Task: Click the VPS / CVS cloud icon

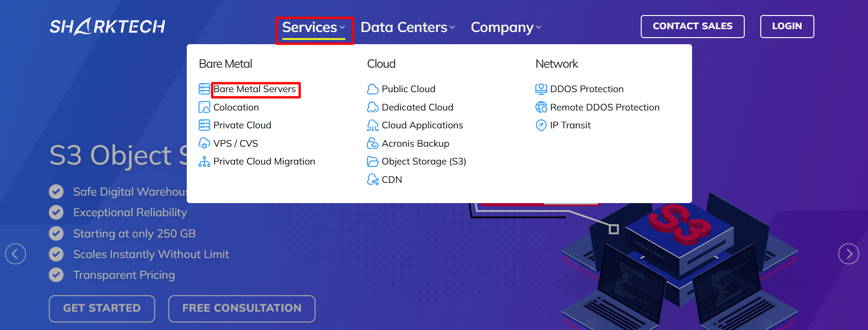Action: click(204, 143)
